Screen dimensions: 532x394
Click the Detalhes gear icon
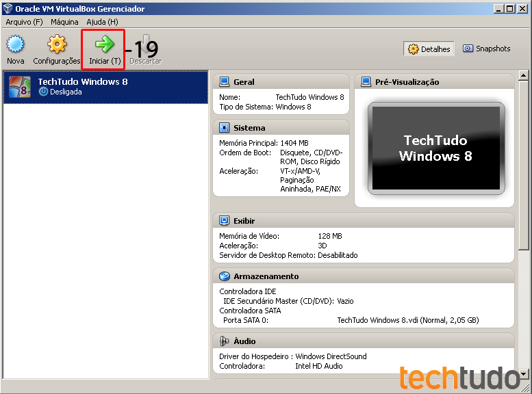click(413, 49)
